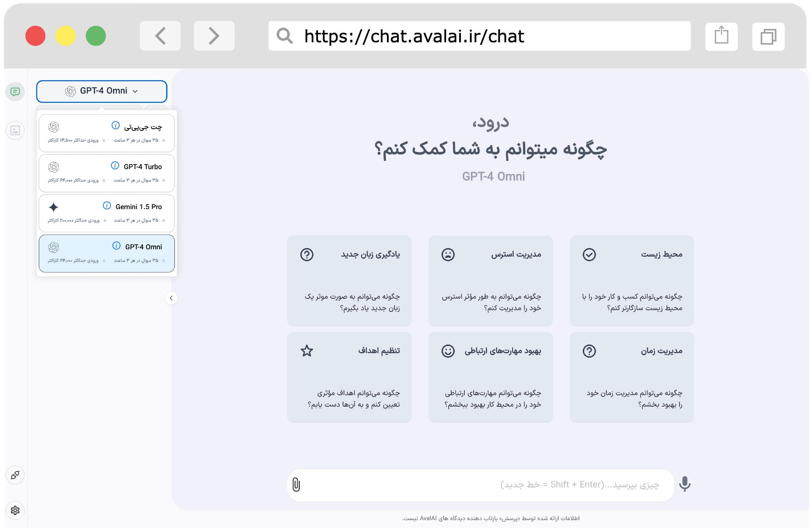Click the browser address bar URL
The width and height of the screenshot is (812, 532).
tap(414, 36)
